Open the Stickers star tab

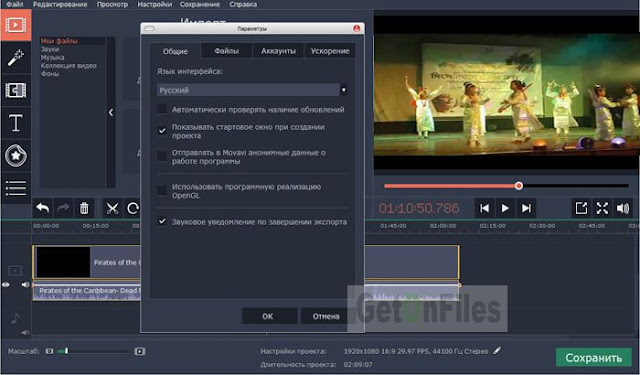[x=16, y=155]
